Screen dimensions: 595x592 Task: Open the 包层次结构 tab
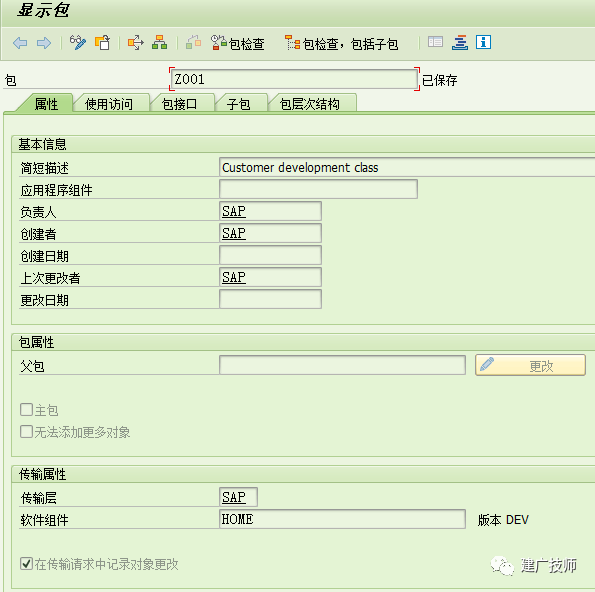coord(309,104)
